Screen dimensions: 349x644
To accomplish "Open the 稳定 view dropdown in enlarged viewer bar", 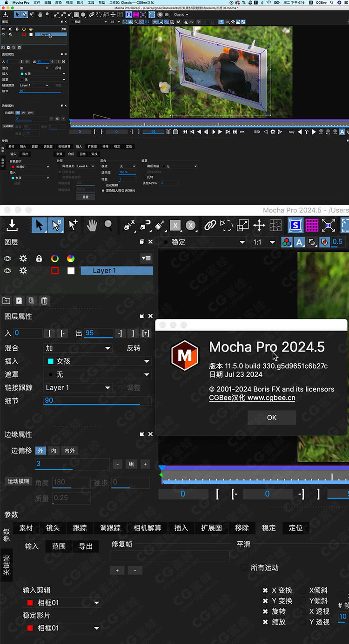I will 203,242.
